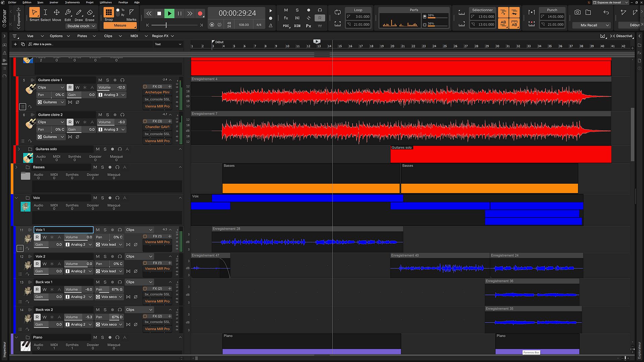
Task: Click the PDC icon in the mix module
Action: 286,26
